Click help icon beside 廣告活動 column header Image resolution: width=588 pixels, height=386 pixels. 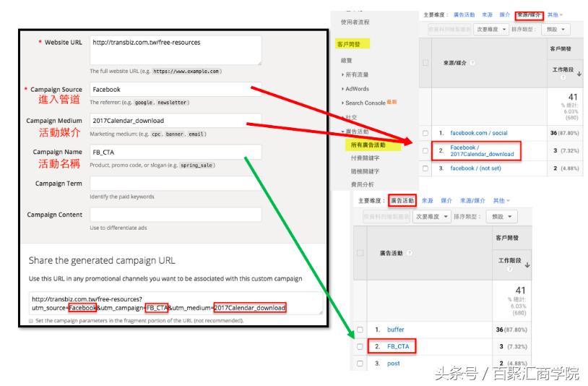(410, 253)
